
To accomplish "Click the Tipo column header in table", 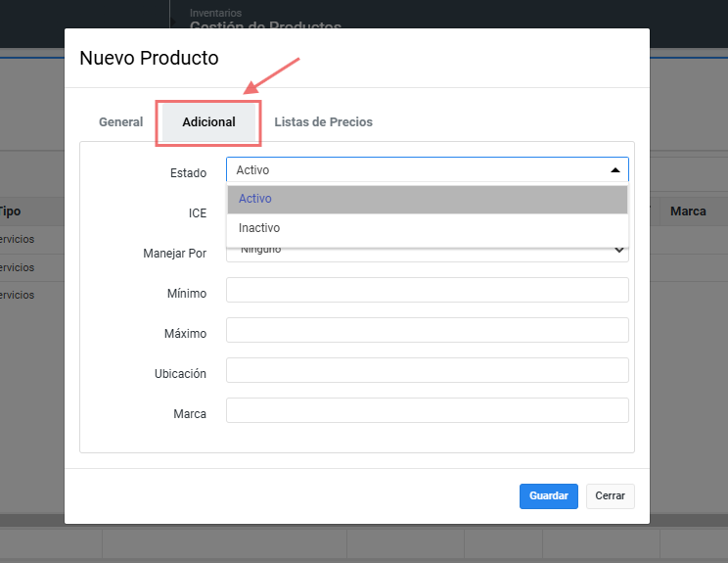I will tap(10, 211).
